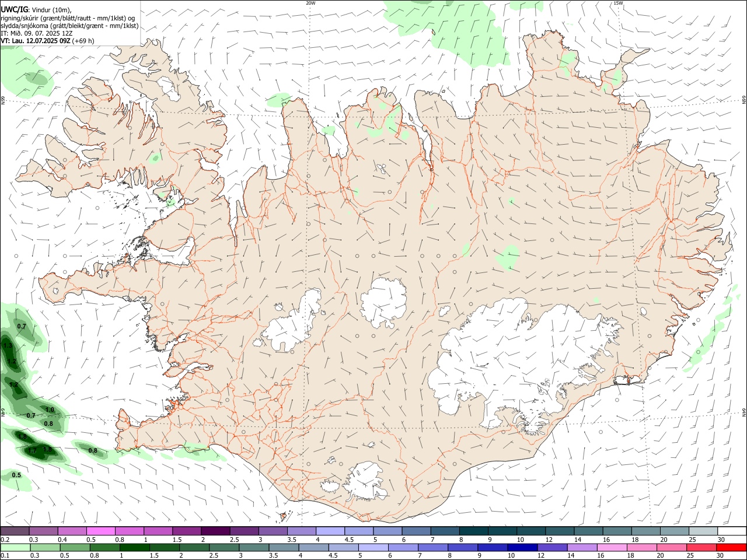The height and width of the screenshot is (560, 747).
Task: Click the 1.3 rainfall value on the map
Action: point(8,346)
